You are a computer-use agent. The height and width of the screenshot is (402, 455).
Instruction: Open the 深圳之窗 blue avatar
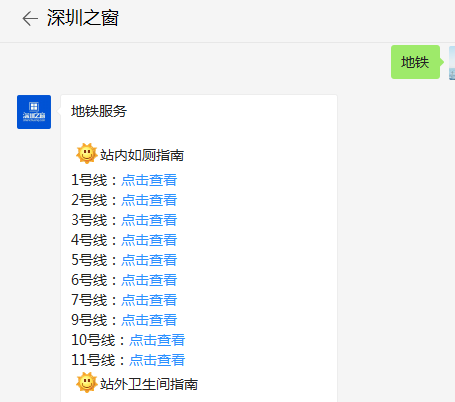click(x=34, y=112)
